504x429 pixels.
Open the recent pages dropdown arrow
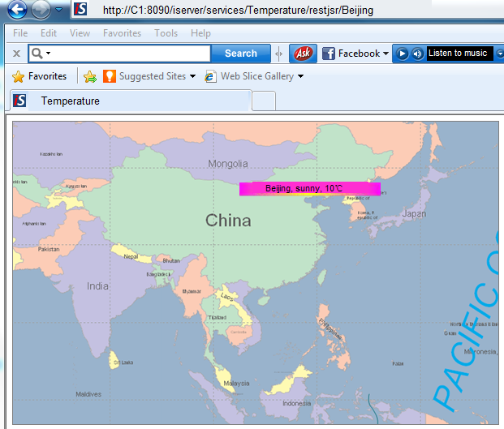pyautogui.click(x=59, y=10)
